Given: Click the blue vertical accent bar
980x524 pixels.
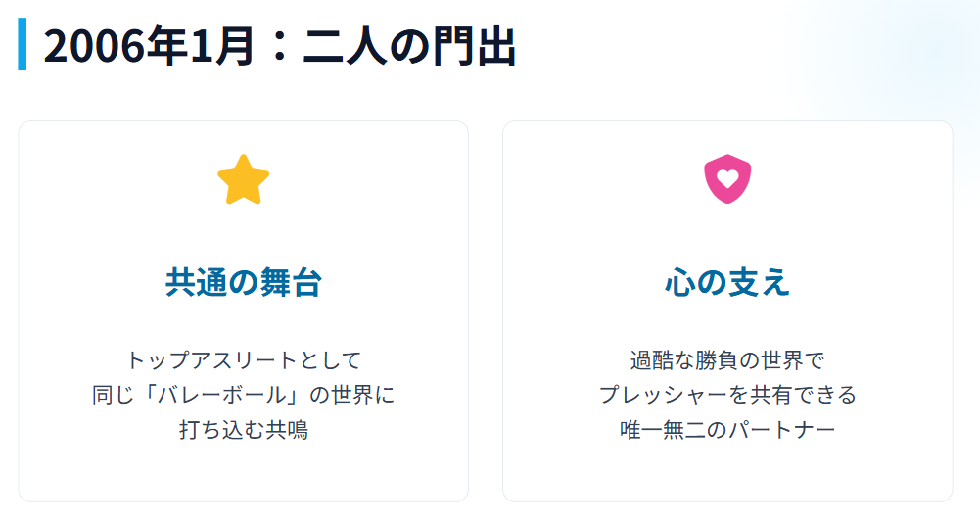Looking at the screenshot, I should pyautogui.click(x=23, y=45).
